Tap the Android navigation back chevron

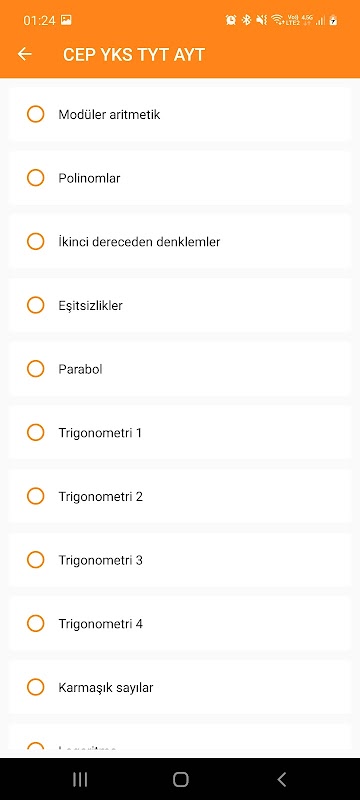[281, 779]
